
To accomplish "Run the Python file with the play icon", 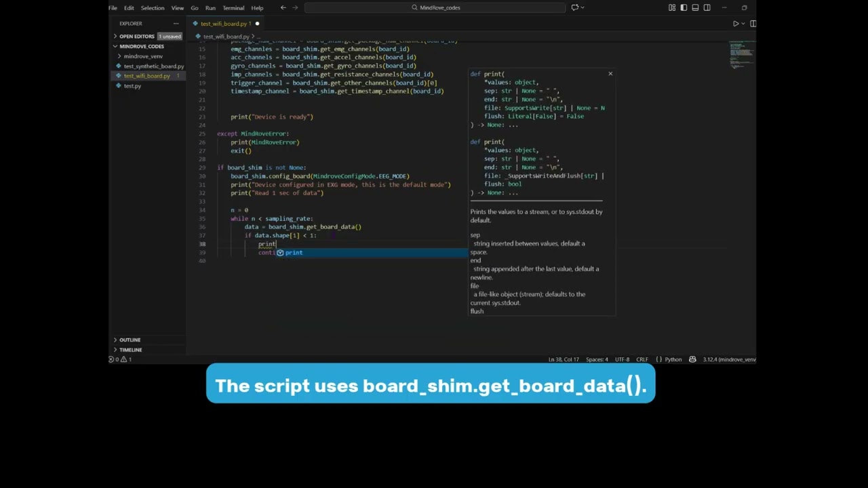I will [x=736, y=24].
